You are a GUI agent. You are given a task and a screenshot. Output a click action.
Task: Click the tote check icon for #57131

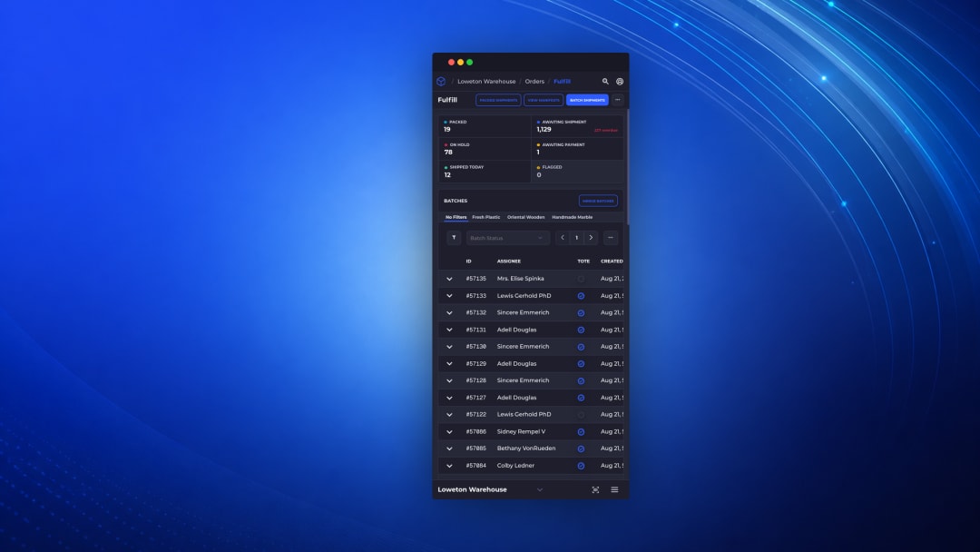(582, 330)
